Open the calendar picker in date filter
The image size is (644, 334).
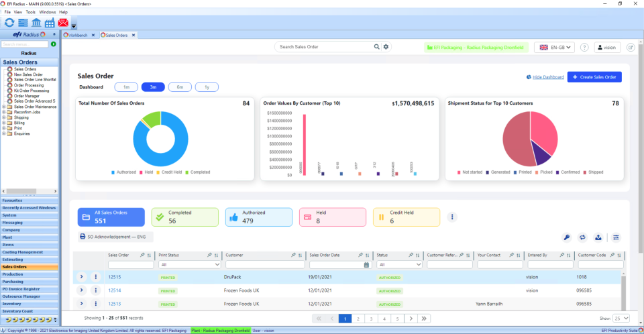pos(366,265)
